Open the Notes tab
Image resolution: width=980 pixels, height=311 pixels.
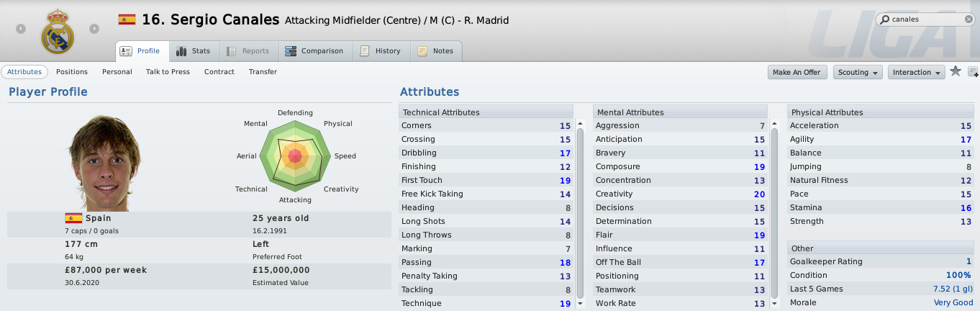436,51
